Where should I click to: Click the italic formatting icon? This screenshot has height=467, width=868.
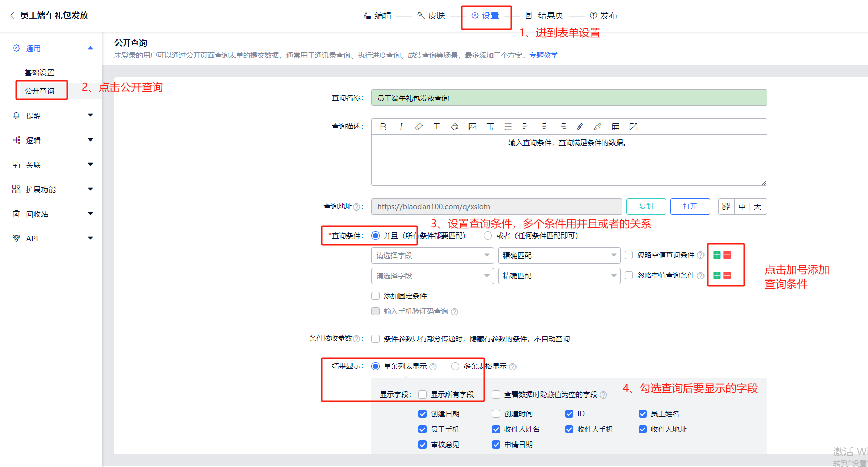point(401,127)
